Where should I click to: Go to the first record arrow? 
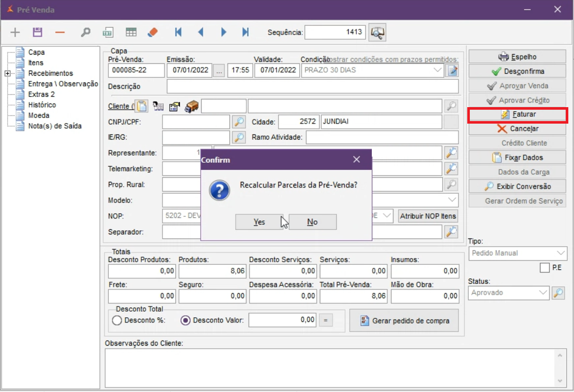178,32
